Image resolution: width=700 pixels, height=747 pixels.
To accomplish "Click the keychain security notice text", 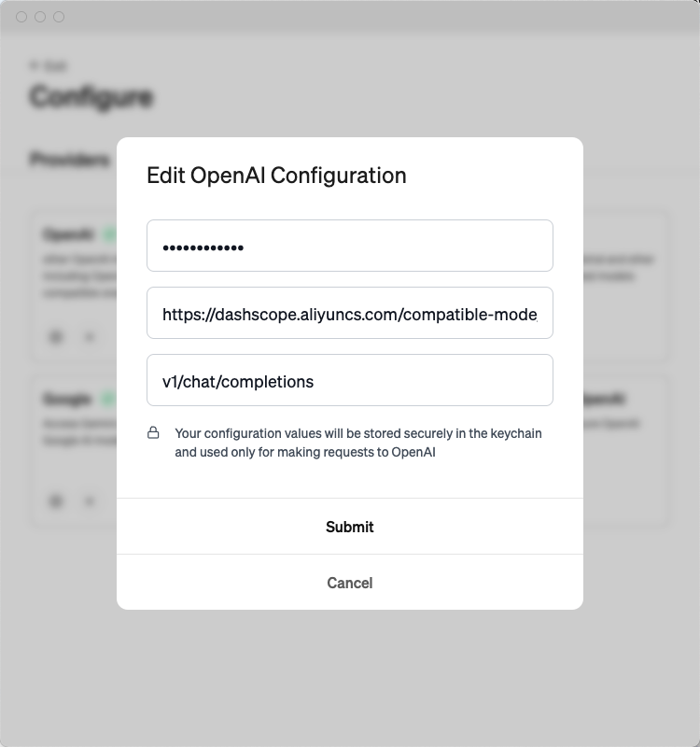I will pos(358,443).
